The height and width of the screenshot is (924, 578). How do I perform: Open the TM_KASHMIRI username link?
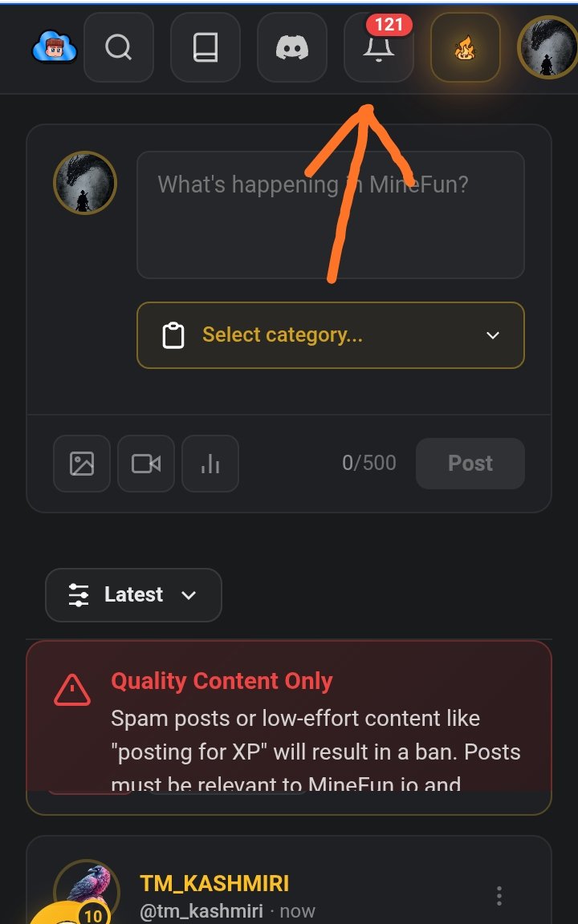click(x=214, y=883)
